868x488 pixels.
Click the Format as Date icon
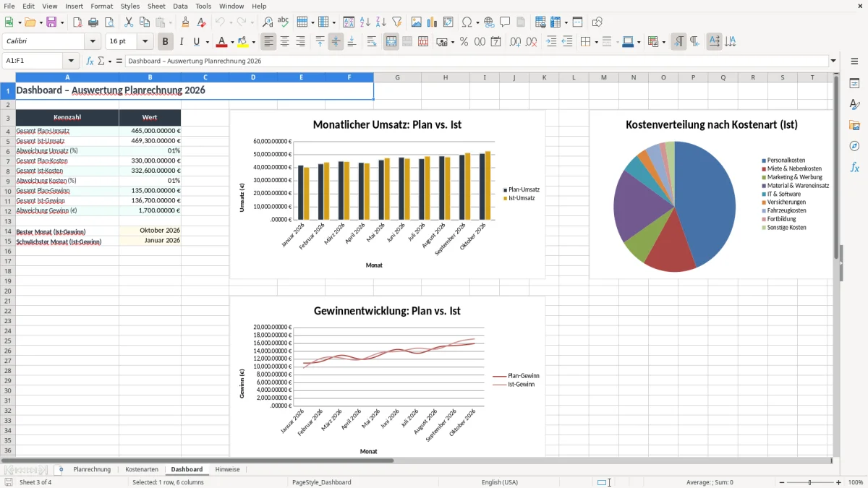pos(496,42)
